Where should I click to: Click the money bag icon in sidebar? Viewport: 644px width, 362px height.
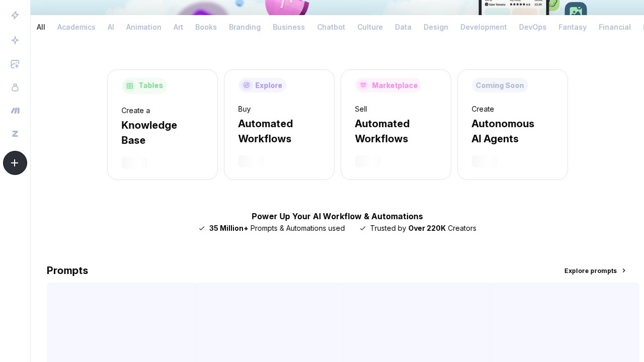pyautogui.click(x=15, y=87)
